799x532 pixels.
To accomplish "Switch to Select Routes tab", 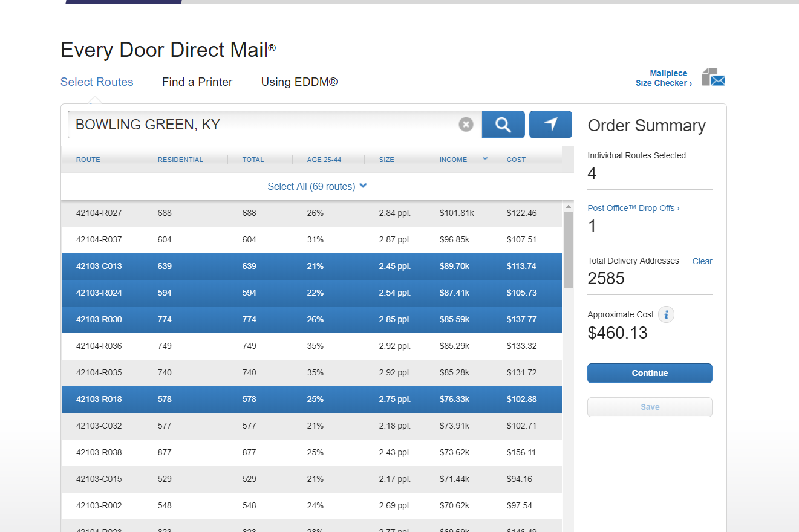I will click(97, 82).
